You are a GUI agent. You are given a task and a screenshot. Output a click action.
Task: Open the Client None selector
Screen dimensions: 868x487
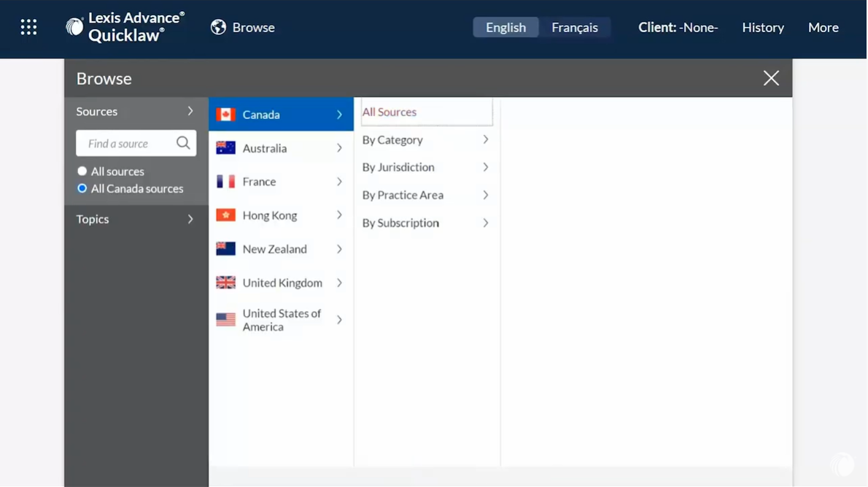pos(678,28)
